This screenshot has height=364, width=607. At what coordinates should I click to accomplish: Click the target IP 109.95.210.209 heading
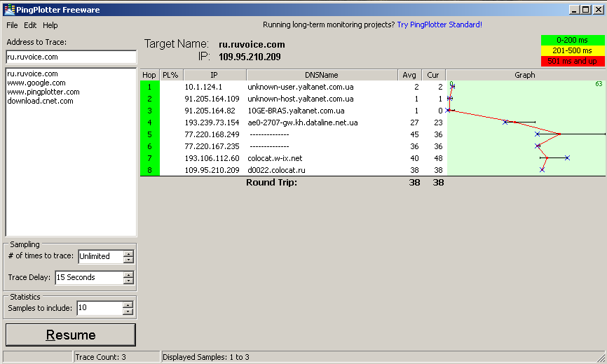coord(250,57)
